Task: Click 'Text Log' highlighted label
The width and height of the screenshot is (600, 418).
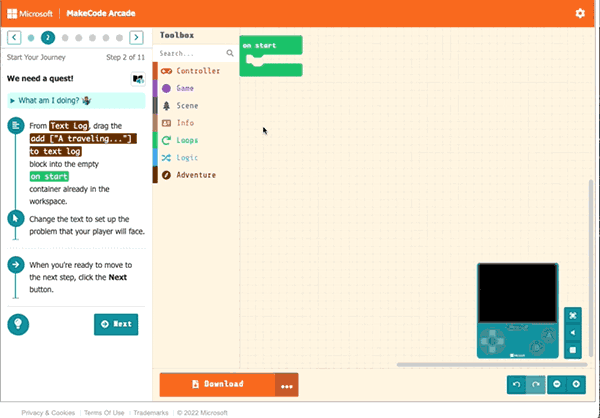Action: point(69,126)
